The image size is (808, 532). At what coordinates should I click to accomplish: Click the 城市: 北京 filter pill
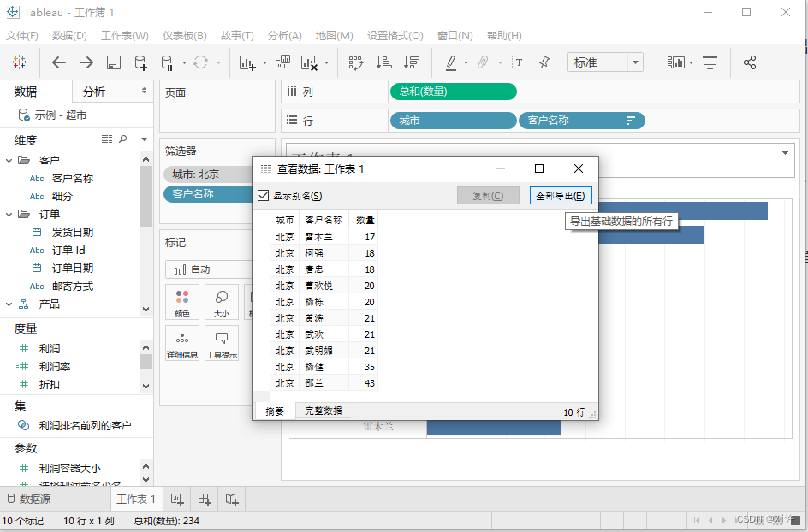pos(208,174)
